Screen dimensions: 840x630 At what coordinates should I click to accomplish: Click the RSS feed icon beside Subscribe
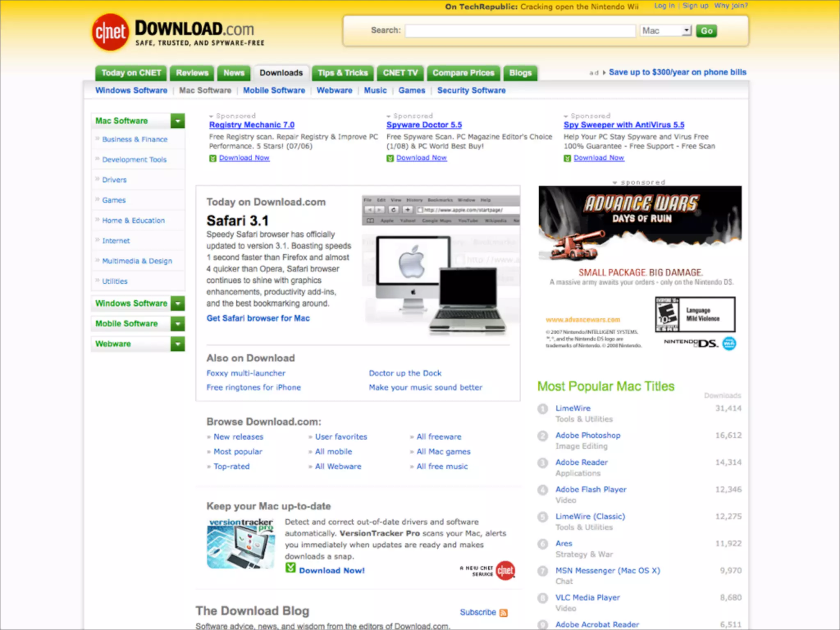click(x=504, y=613)
